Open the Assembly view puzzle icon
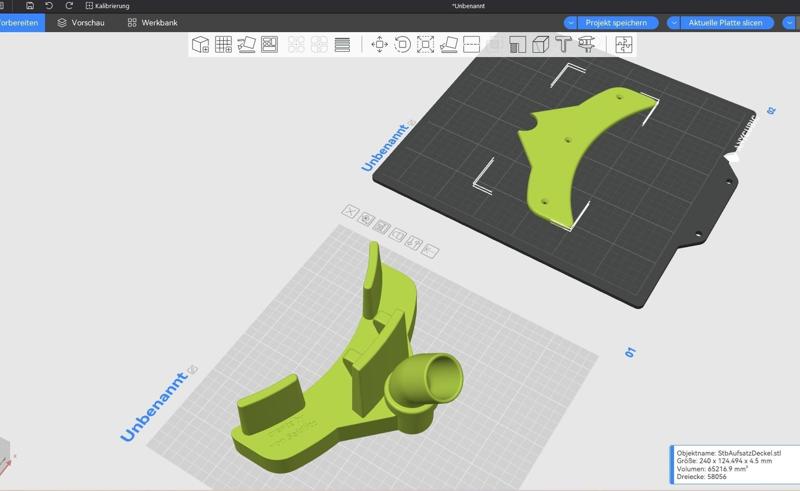 [623, 45]
